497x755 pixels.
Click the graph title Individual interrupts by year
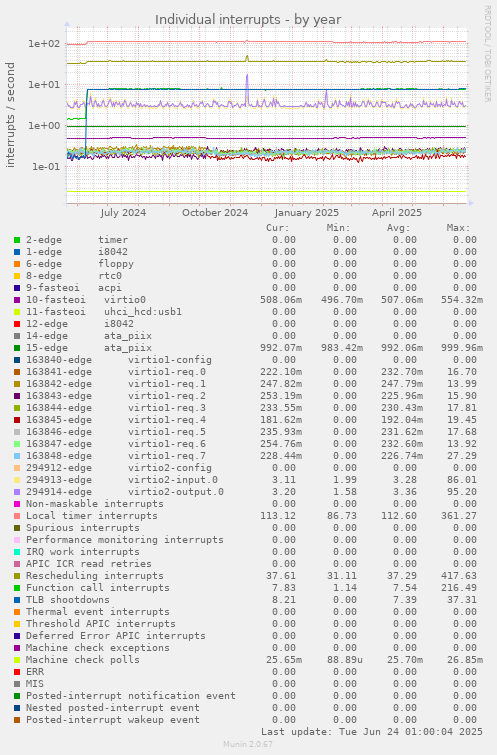(248, 20)
